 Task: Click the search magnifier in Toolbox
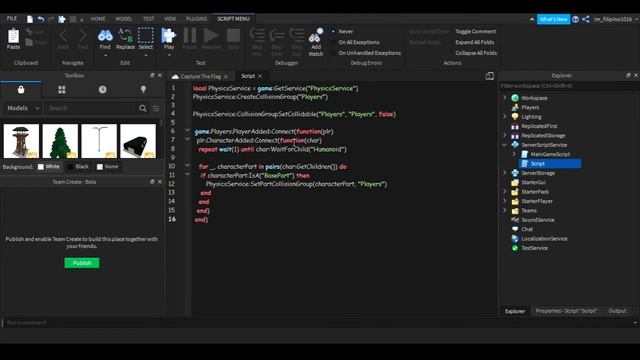[142, 108]
